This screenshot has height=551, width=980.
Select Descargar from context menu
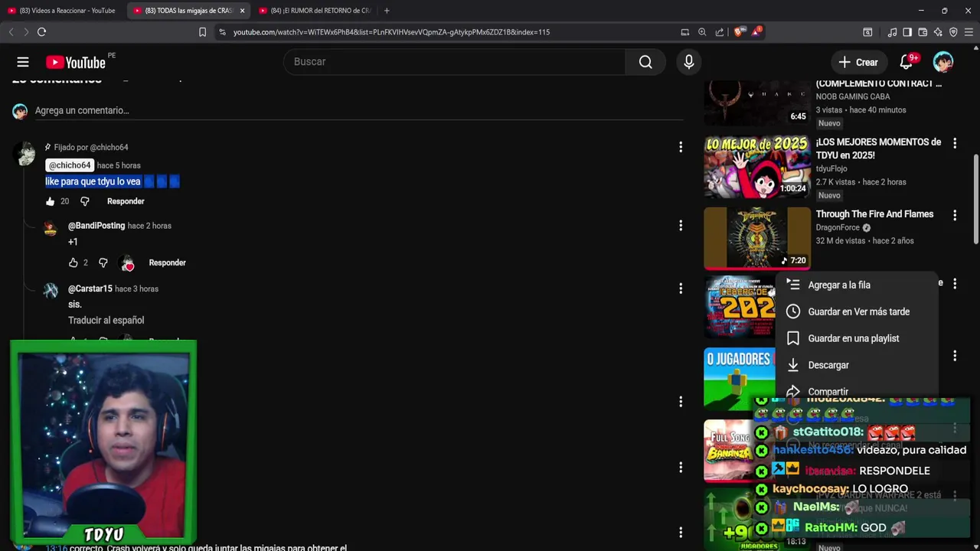coord(857,365)
